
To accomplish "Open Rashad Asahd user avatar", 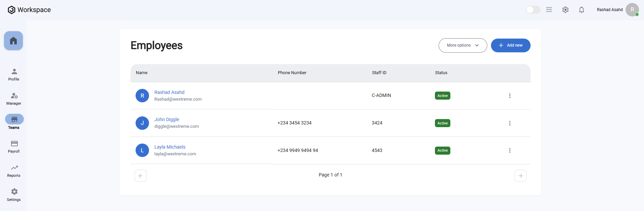I will (x=632, y=10).
